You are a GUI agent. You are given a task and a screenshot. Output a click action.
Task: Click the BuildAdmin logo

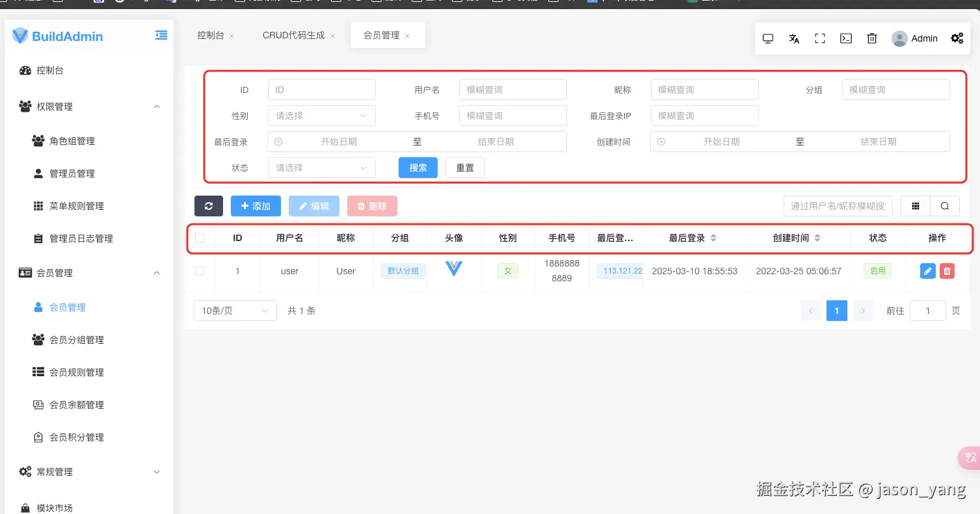coord(57,36)
